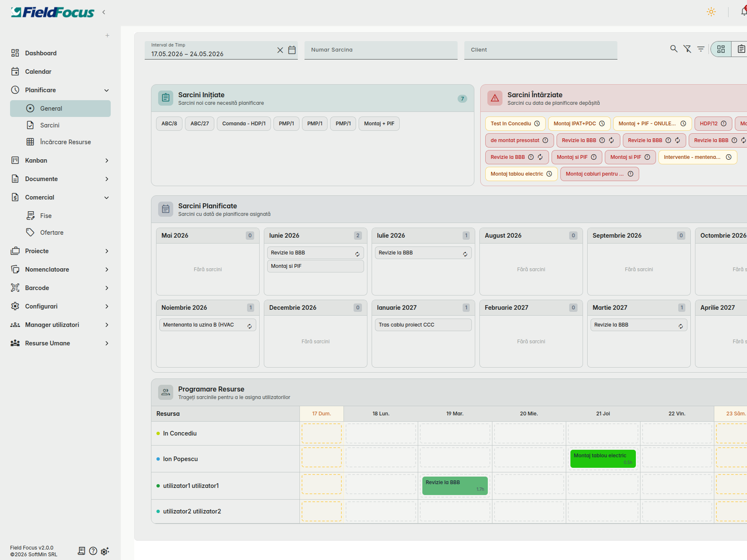
Task: Select the ABC/27 task chip
Action: click(200, 124)
